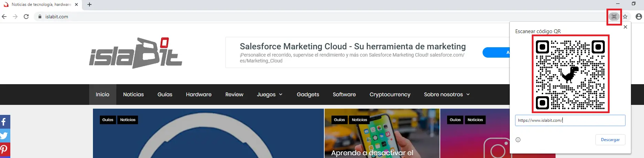Open the Software menu item
The width and height of the screenshot is (644, 158).
point(344,95)
